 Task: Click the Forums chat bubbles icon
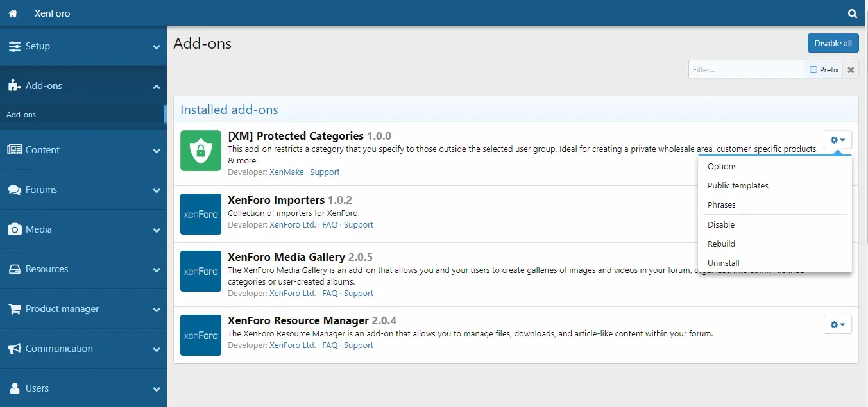14,190
